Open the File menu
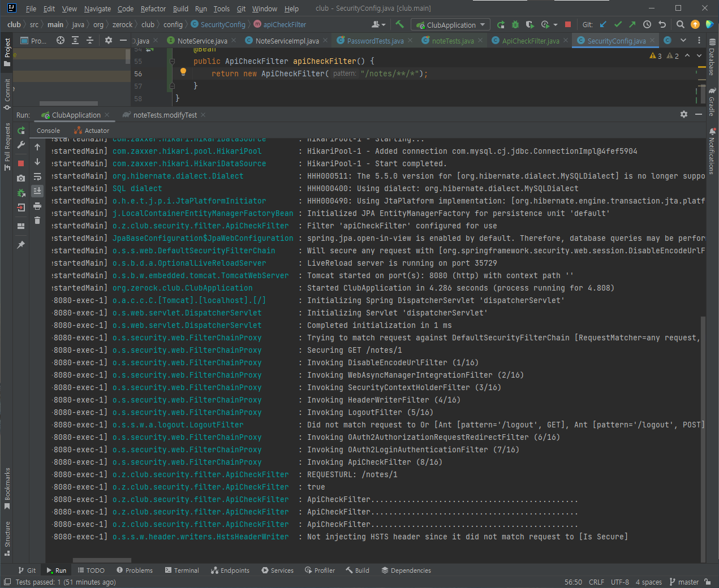719x588 pixels. point(31,8)
